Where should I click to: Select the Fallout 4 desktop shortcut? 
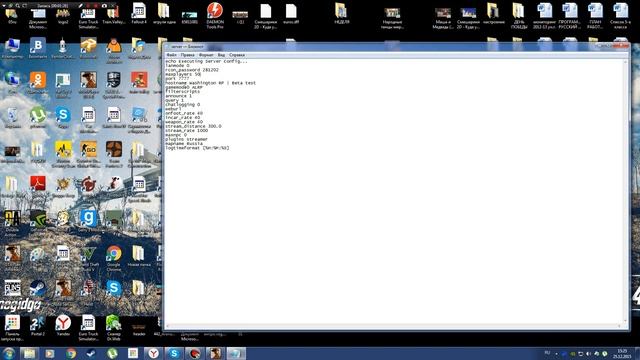coord(139,13)
